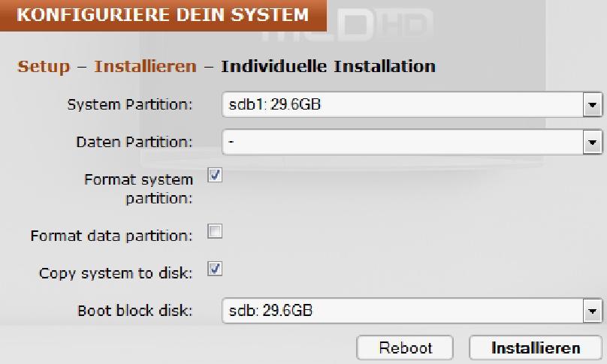Open the System Partition list showing sdb1: 29.6GB
This screenshot has height=364, width=607.
403,105
